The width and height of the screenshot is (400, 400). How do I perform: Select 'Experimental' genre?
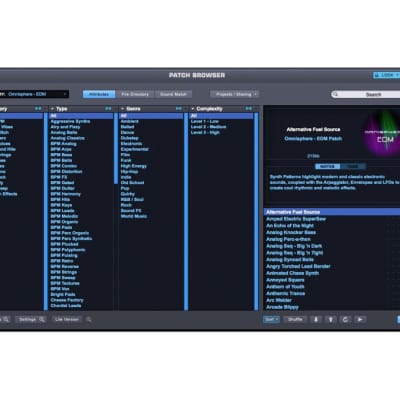pyautogui.click(x=134, y=149)
